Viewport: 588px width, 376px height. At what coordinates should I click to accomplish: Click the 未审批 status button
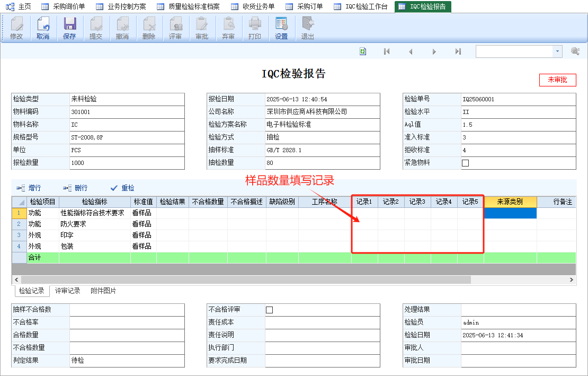pyautogui.click(x=558, y=80)
